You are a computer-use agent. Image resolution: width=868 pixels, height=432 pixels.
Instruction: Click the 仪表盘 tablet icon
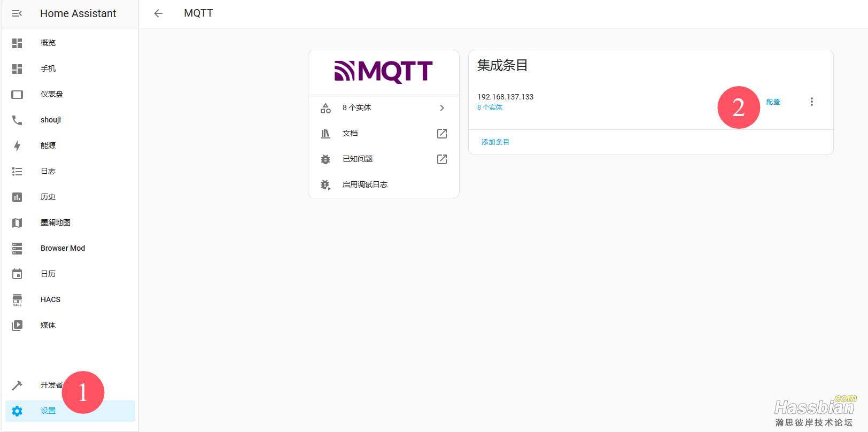17,95
